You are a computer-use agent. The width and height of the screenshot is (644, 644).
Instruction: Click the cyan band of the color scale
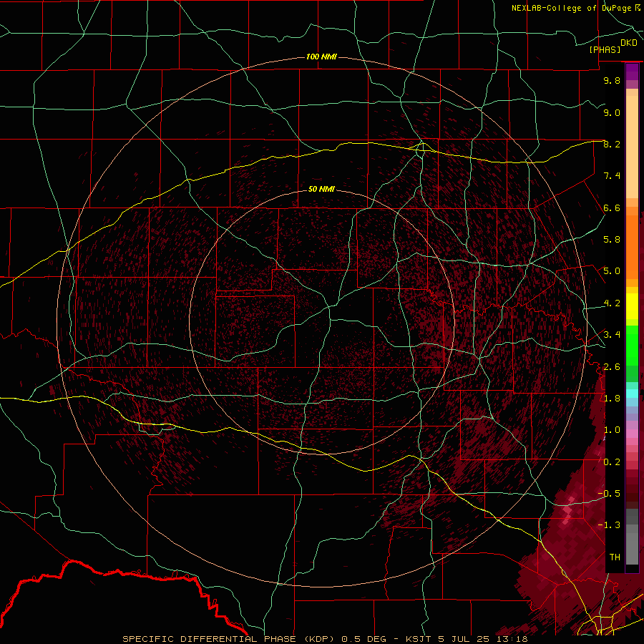(632, 394)
